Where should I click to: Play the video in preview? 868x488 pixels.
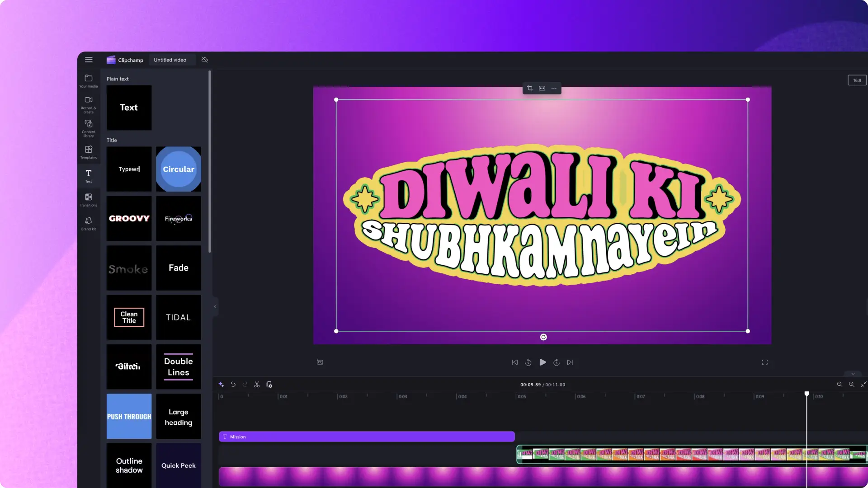click(542, 362)
